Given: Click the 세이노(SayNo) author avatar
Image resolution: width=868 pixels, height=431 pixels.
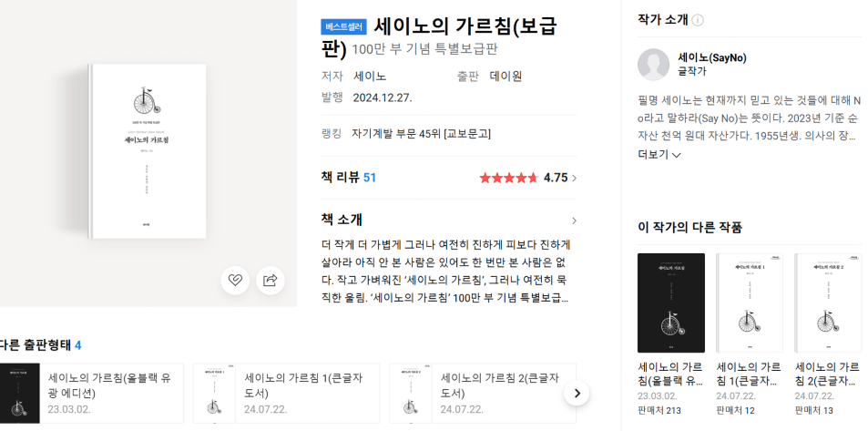Looking at the screenshot, I should 654,65.
